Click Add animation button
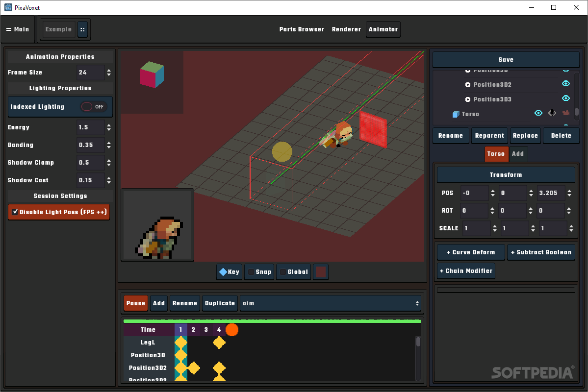This screenshot has width=588, height=392. click(158, 303)
